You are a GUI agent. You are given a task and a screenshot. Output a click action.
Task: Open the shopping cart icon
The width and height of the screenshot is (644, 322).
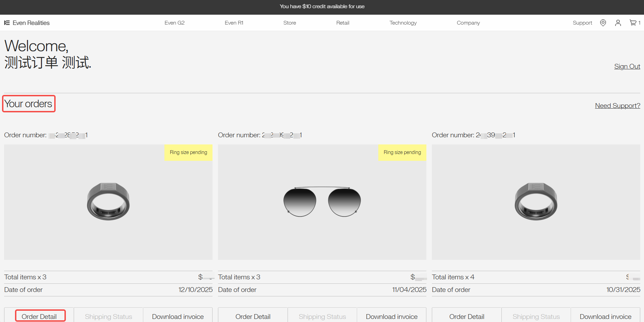point(635,23)
